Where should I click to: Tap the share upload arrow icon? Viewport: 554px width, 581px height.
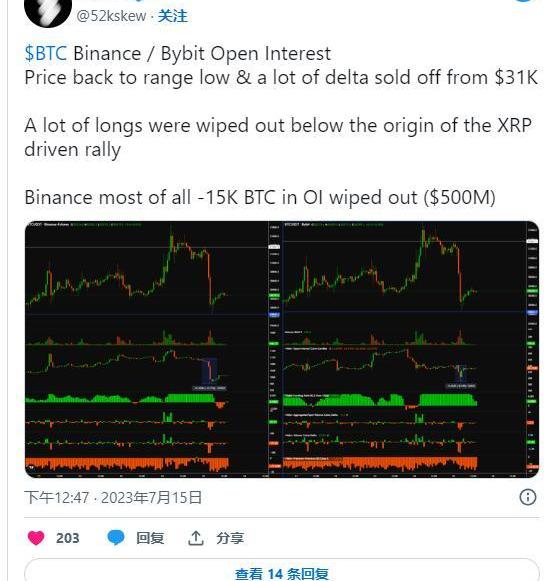point(196,538)
